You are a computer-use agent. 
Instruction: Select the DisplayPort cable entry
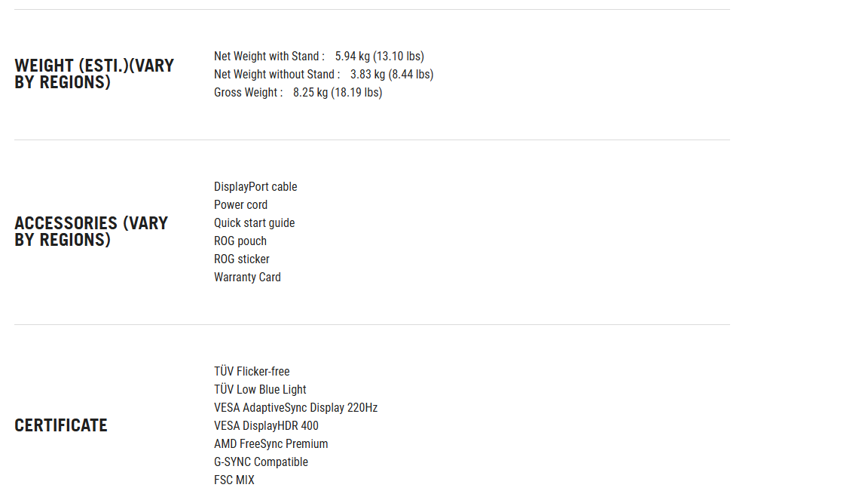(255, 187)
